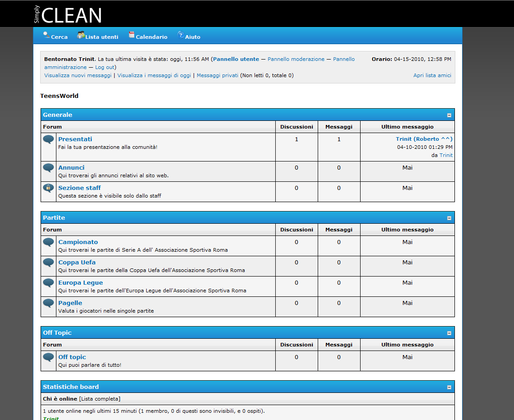Click the Calendario calendar icon
The image size is (514, 420).
(132, 35)
